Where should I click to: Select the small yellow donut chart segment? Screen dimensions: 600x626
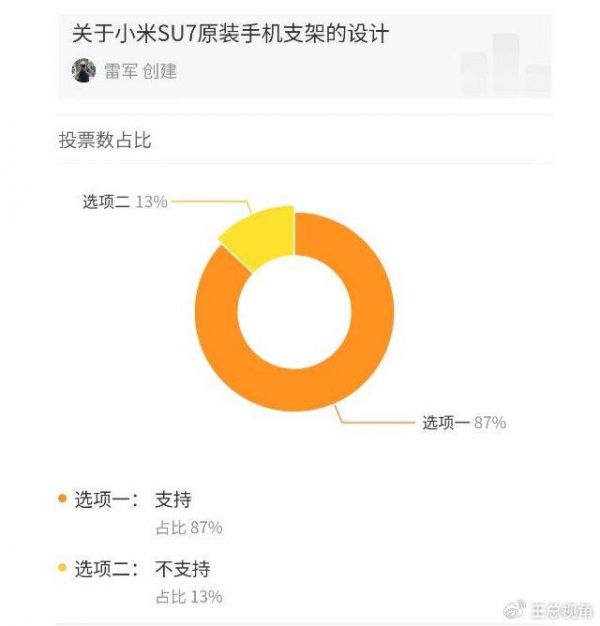point(256,228)
